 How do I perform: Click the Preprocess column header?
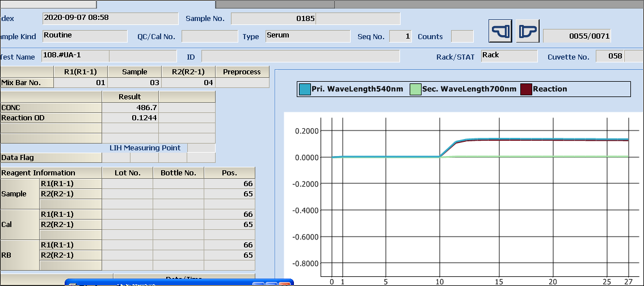242,72
